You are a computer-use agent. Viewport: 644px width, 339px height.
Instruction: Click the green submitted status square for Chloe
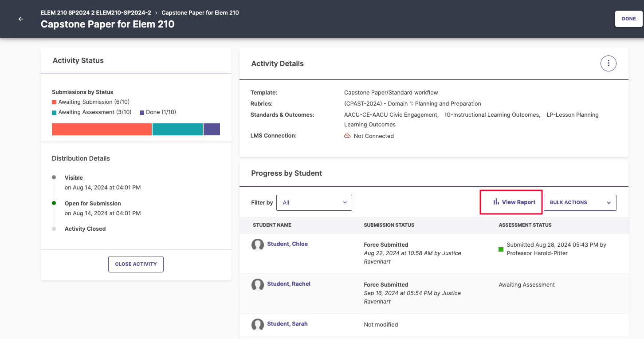501,250
